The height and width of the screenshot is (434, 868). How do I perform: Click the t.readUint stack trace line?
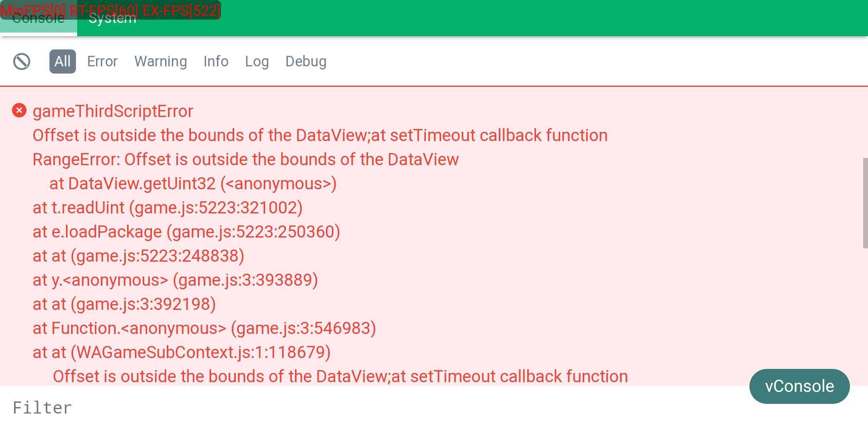pyautogui.click(x=168, y=208)
